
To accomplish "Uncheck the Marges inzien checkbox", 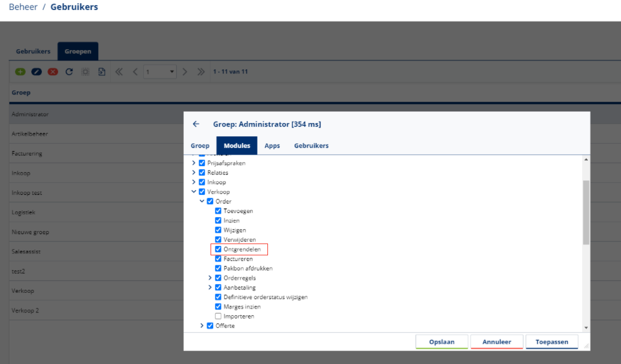I will click(218, 307).
